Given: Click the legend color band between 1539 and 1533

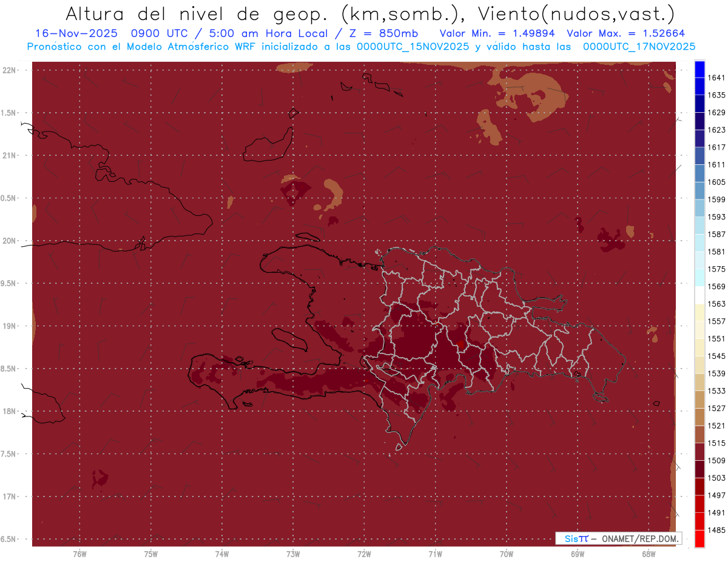Looking at the screenshot, I should [699, 382].
